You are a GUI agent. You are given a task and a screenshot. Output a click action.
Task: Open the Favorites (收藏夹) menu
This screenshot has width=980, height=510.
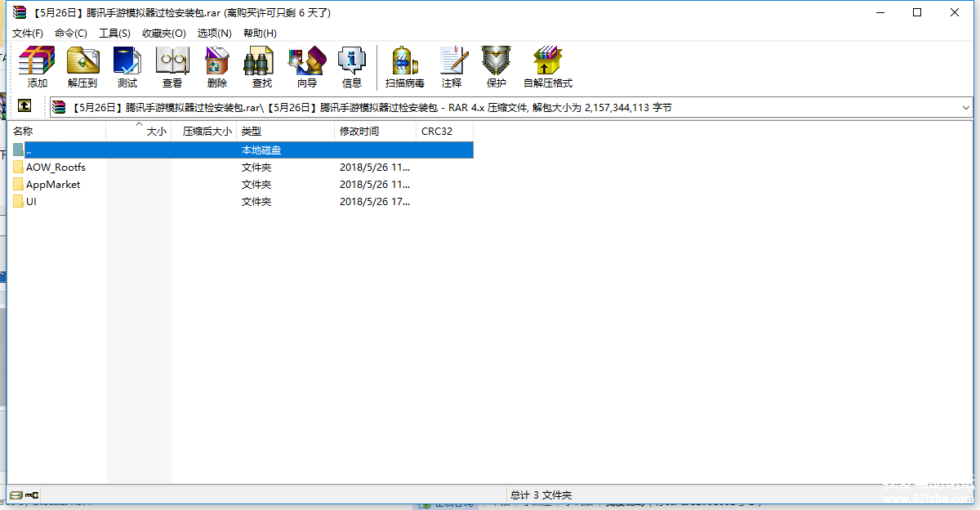[x=164, y=34]
